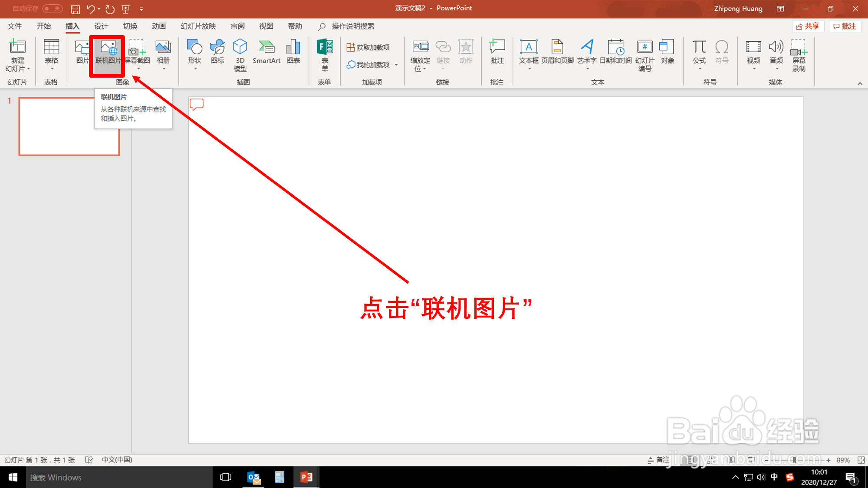Open the undo history dropdown arrow

coord(99,9)
